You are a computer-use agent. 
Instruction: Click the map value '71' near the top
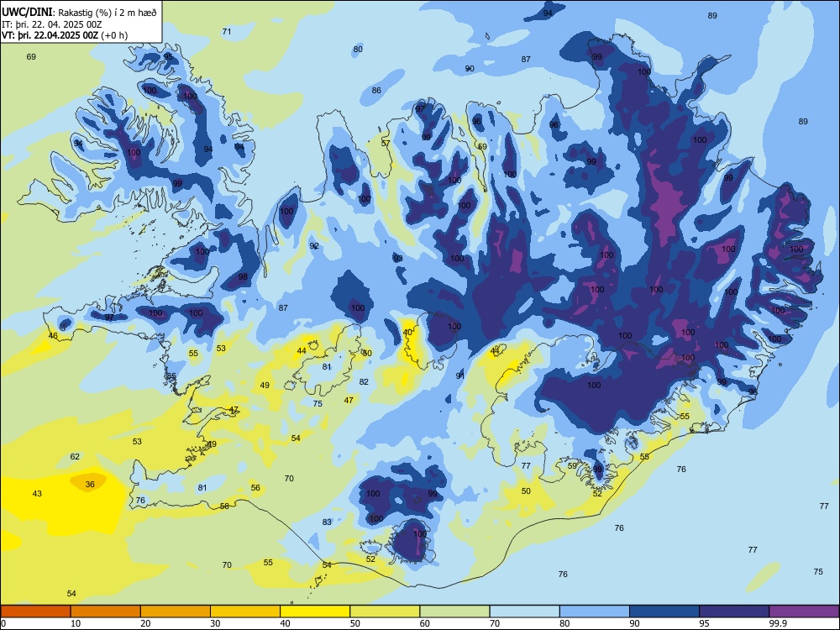227,32
